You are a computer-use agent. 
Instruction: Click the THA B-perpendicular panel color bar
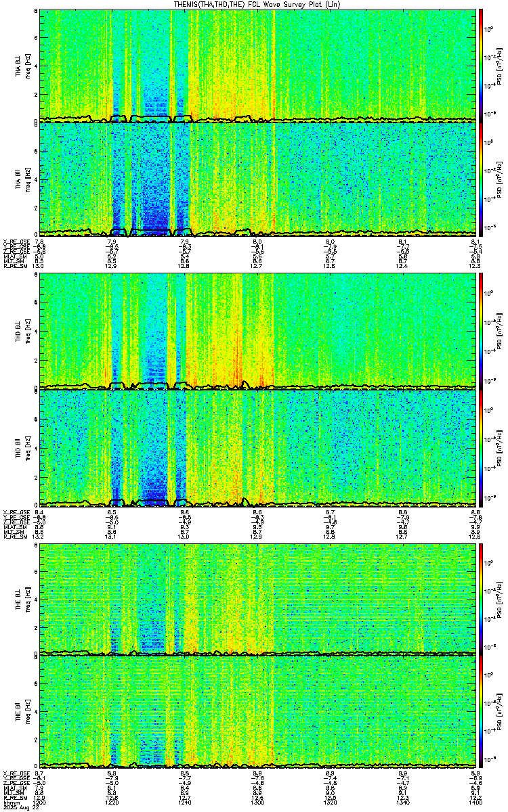point(480,65)
